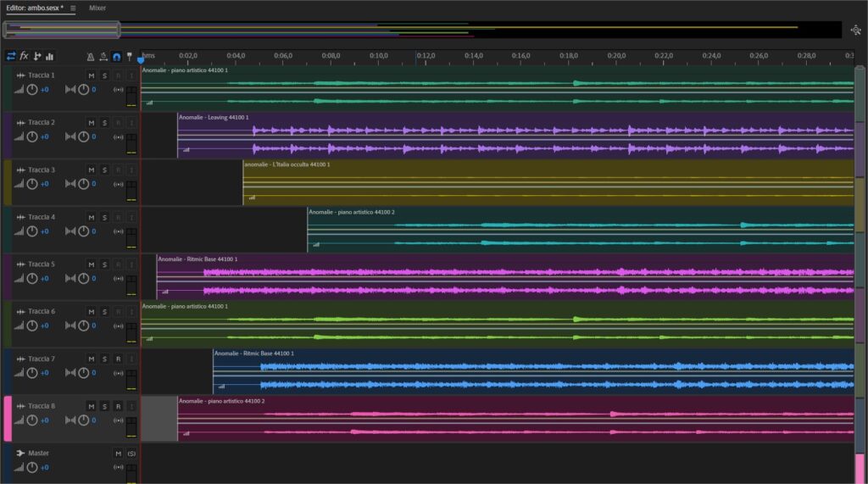
Task: Click Traccia 6 volume ramp icon
Action: pyautogui.click(x=19, y=325)
